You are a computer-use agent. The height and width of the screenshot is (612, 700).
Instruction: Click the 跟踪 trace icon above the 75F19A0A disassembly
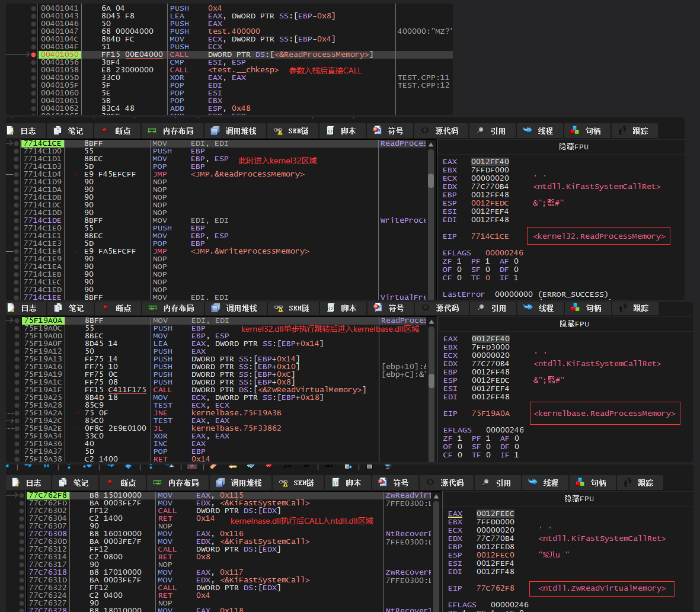[623, 308]
